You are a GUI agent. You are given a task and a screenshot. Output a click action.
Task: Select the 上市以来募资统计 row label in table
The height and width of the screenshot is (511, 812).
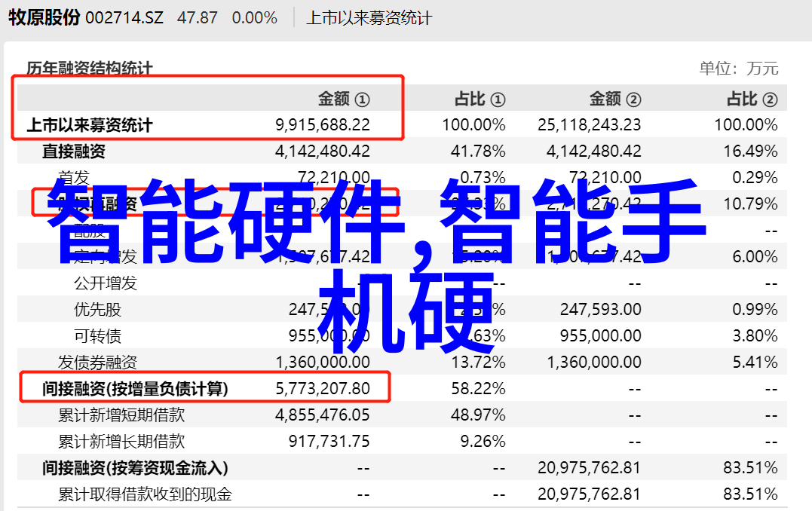pos(90,125)
